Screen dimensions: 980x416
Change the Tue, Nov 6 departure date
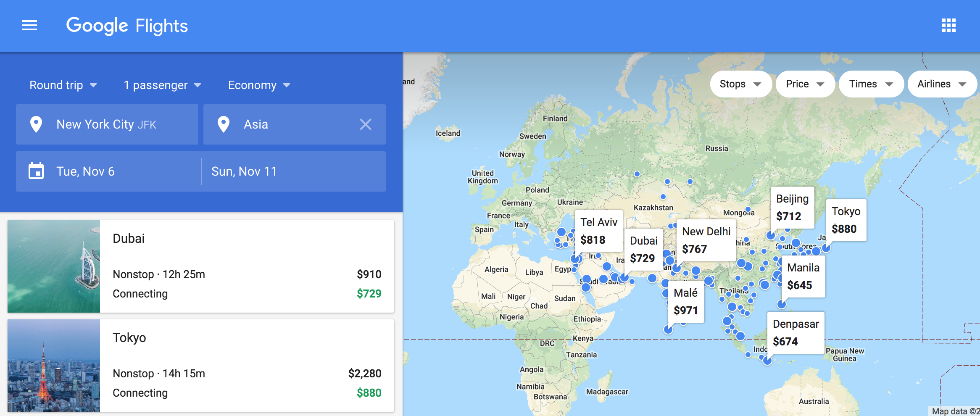click(108, 171)
